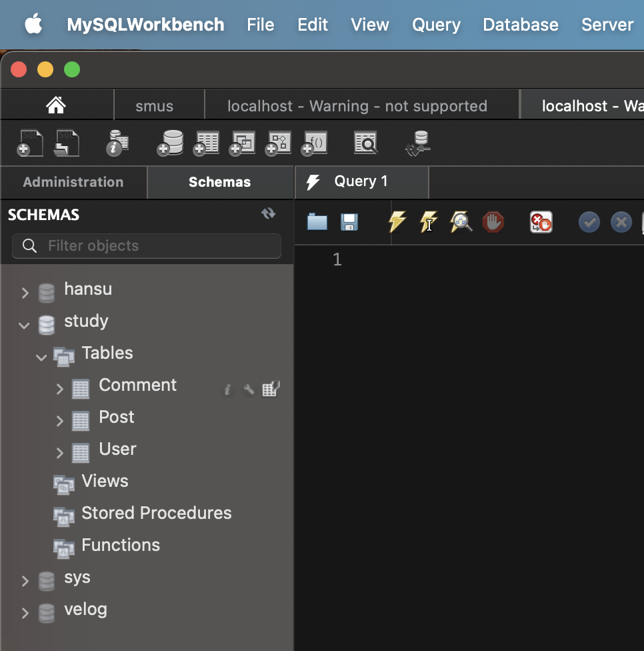Open the View menu
Image resolution: width=644 pixels, height=651 pixels.
coord(370,25)
